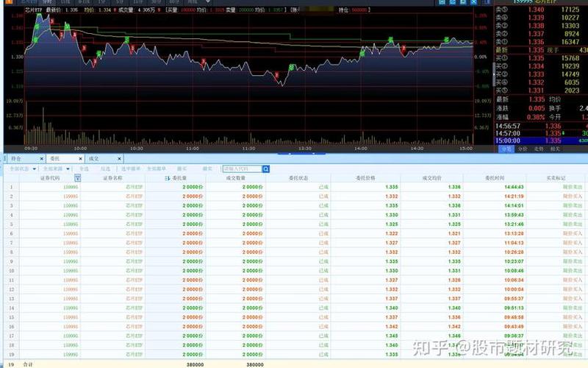Select order row with time 11:04:13
Image resolution: width=588 pixels, height=368 pixels.
click(295, 243)
